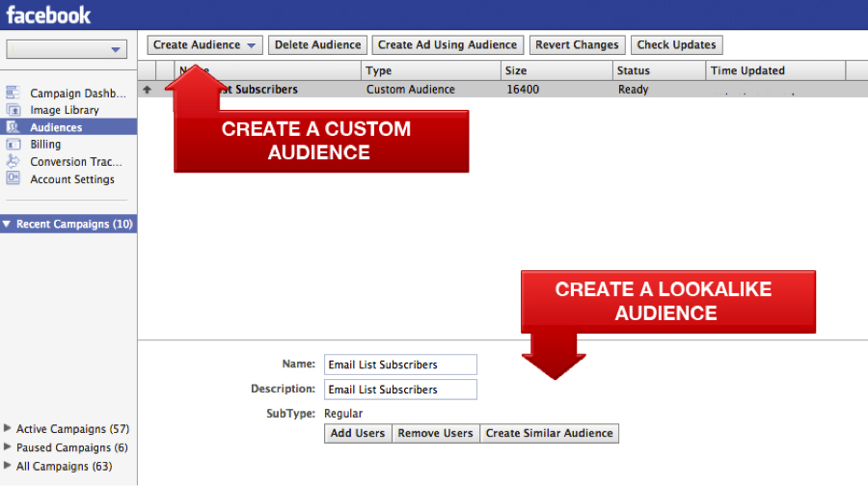Viewport: 868px width, 486px height.
Task: Click the Revert Changes button
Action: (577, 44)
